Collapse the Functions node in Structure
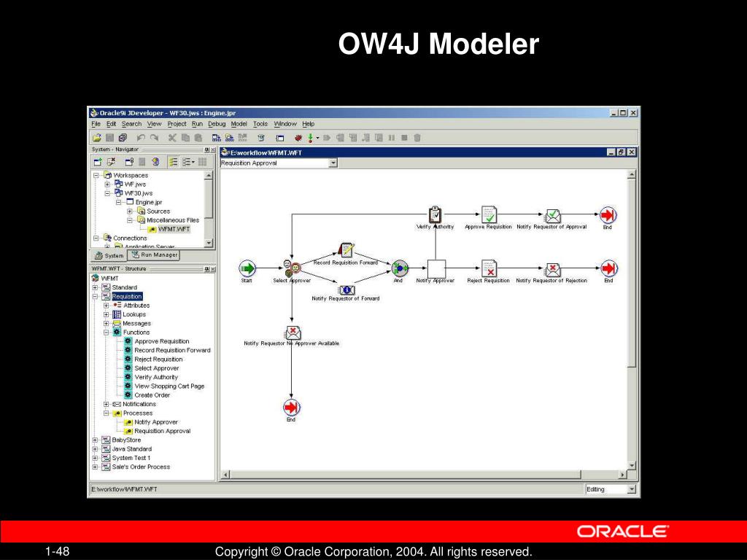 click(x=107, y=332)
